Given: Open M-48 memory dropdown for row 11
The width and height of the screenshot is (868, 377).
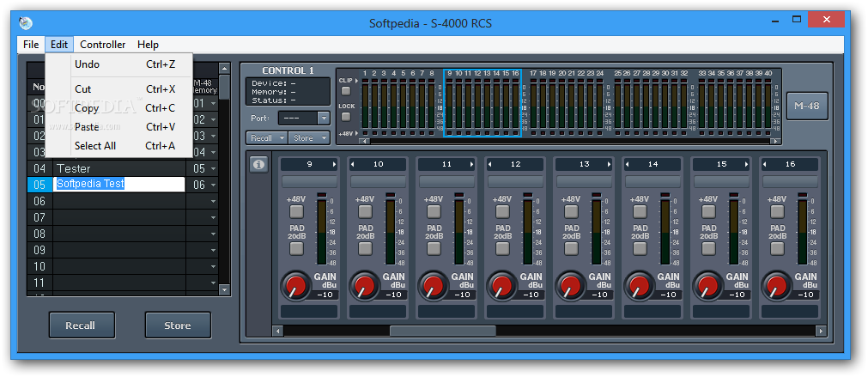Looking at the screenshot, I should coord(213,283).
